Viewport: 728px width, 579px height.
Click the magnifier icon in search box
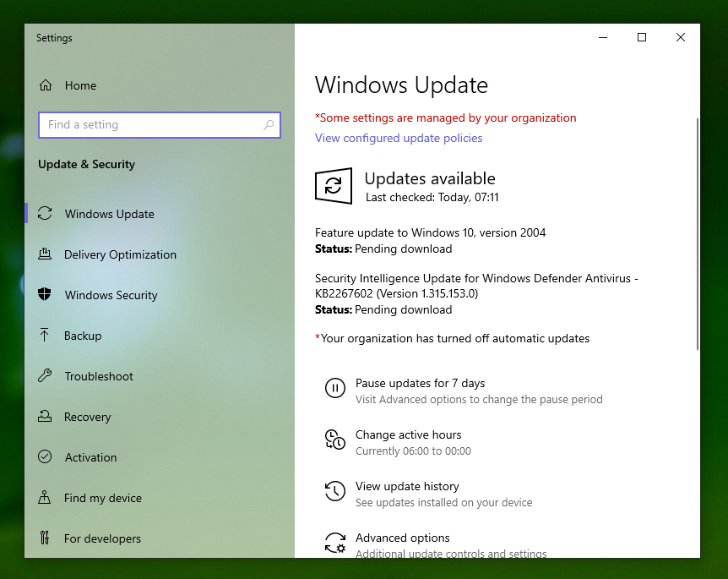point(269,124)
